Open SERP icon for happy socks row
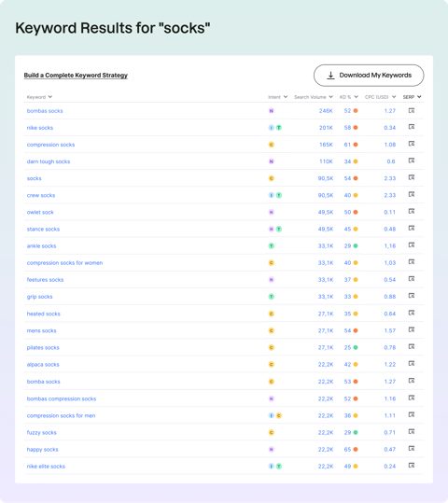This screenshot has height=503, width=448. pos(412,449)
